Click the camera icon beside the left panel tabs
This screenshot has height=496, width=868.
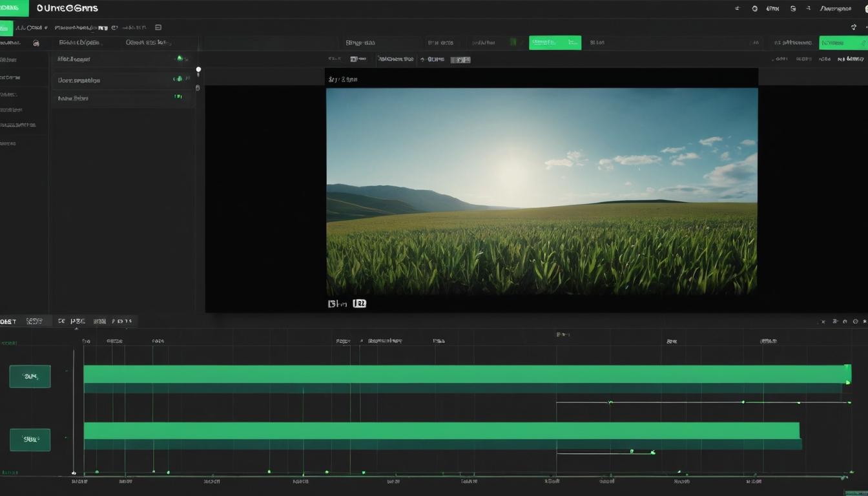(36, 43)
